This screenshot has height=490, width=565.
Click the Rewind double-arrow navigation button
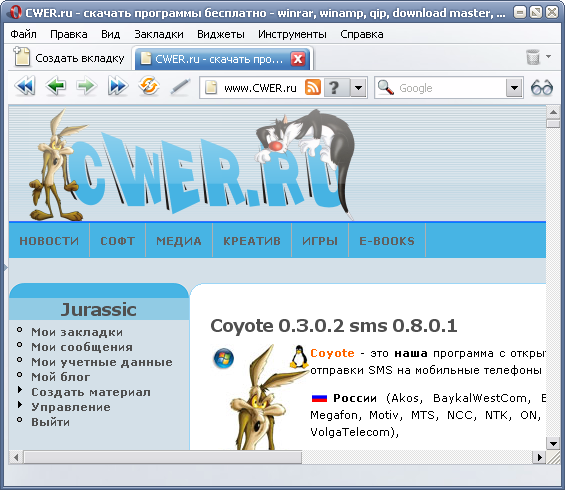(x=25, y=86)
